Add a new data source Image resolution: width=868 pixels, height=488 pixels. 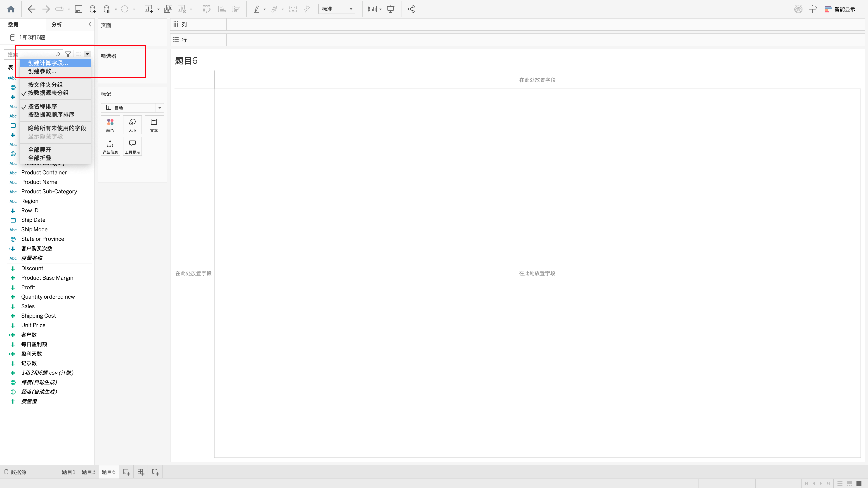[93, 9]
